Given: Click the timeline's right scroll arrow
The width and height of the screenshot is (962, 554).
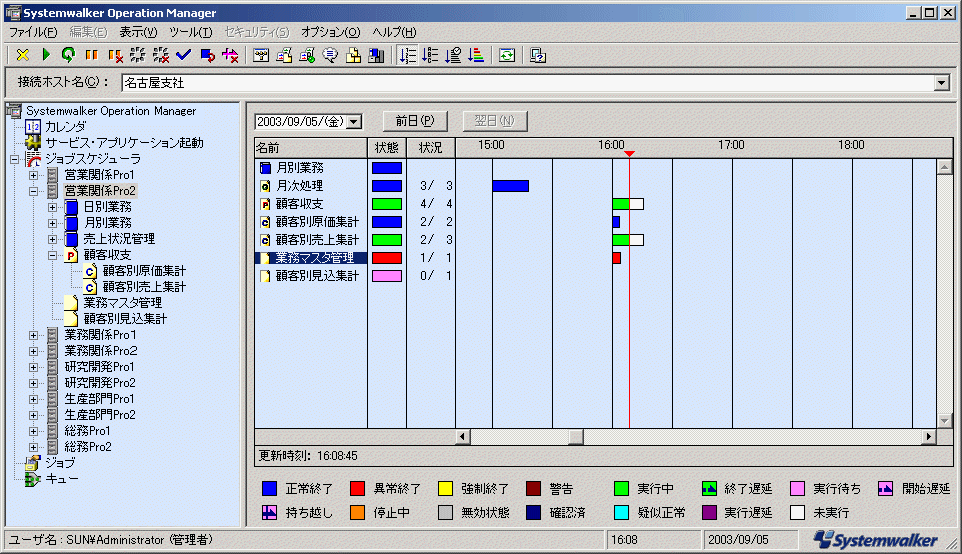Looking at the screenshot, I should click(929, 436).
